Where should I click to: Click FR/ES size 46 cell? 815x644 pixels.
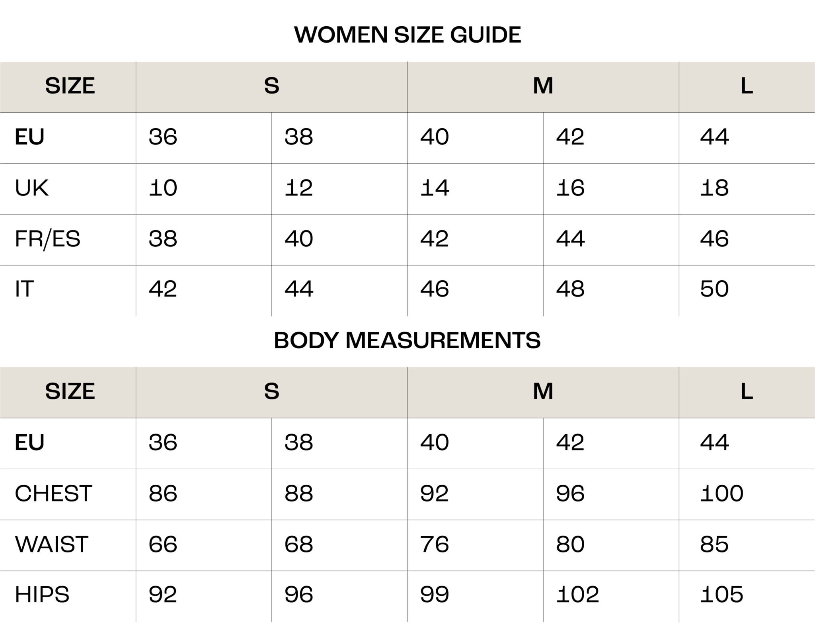tap(714, 239)
